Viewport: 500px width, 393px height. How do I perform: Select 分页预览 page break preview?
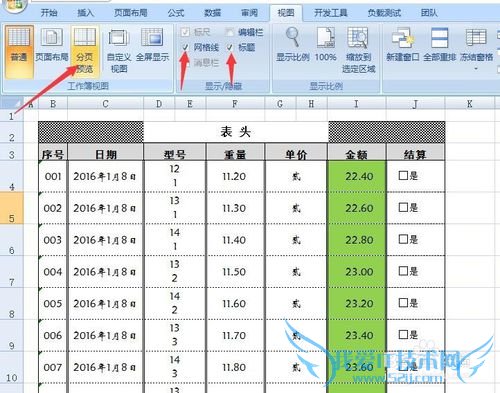click(x=85, y=52)
